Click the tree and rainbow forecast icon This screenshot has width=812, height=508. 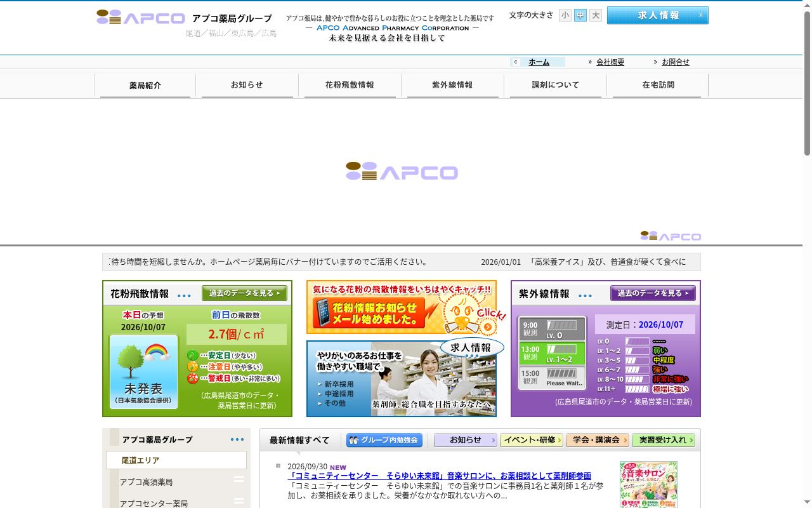143,371
